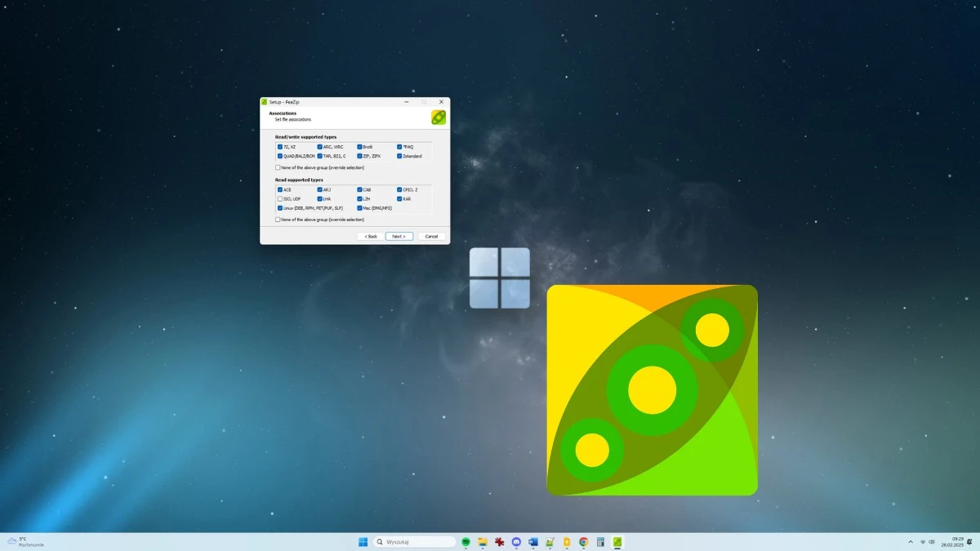The height and width of the screenshot is (551, 980).
Task: Check None of the above group for read/write types
Action: (x=278, y=167)
